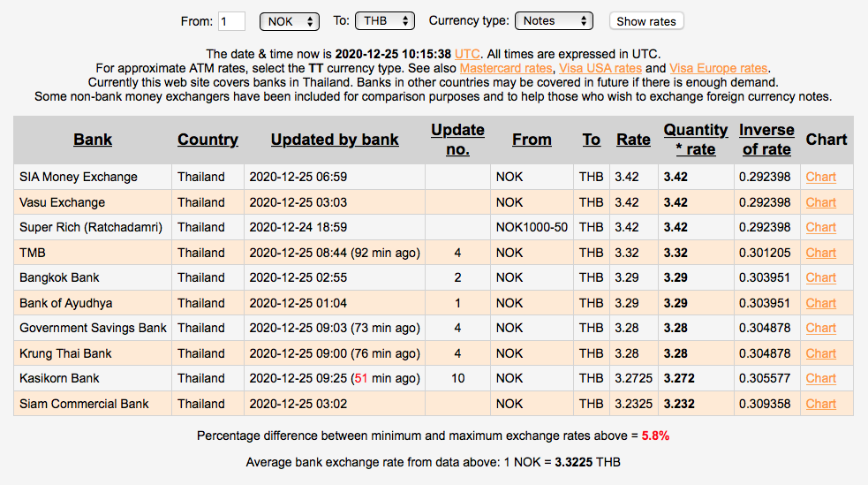Screen dimensions: 868x485
Task: Open the UTC time link
Action: [467, 54]
